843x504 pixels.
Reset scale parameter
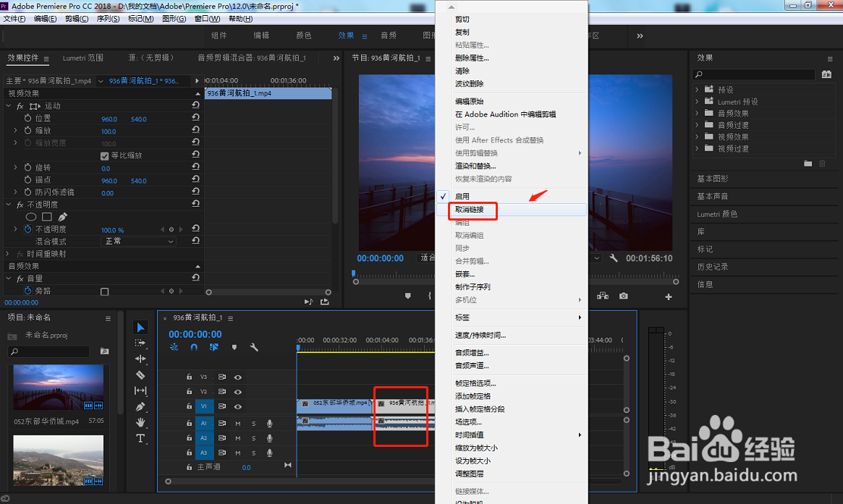pyautogui.click(x=195, y=130)
